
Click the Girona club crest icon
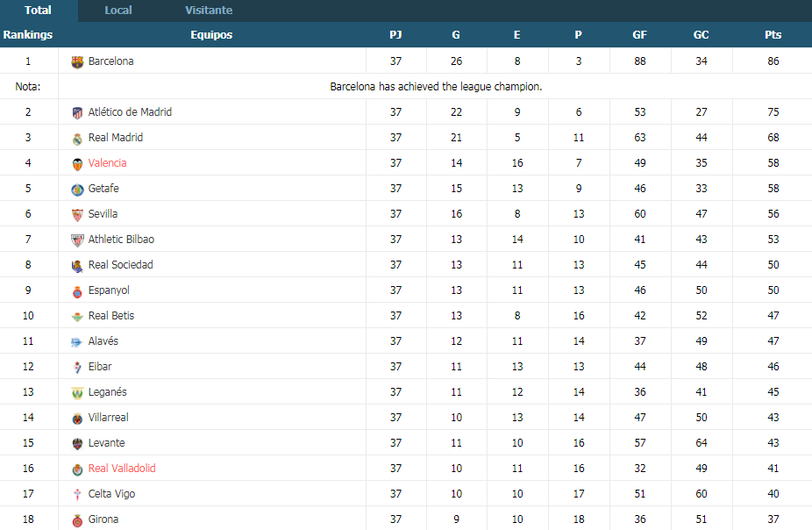(77, 520)
